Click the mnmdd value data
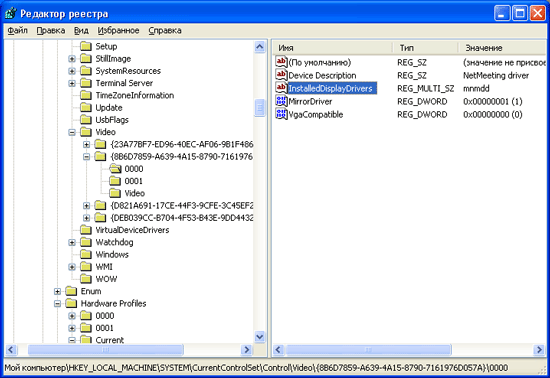 [x=476, y=88]
